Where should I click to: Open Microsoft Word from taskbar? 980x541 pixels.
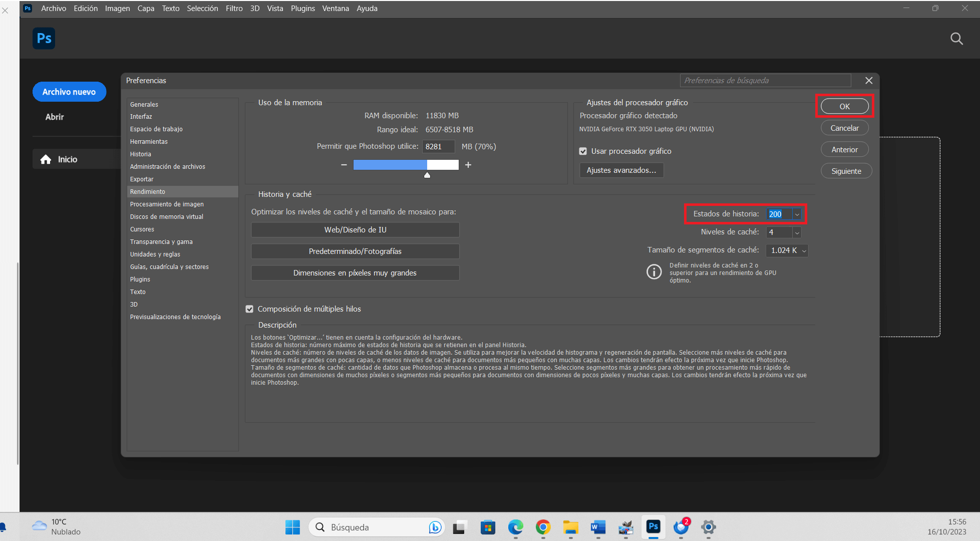click(x=598, y=527)
